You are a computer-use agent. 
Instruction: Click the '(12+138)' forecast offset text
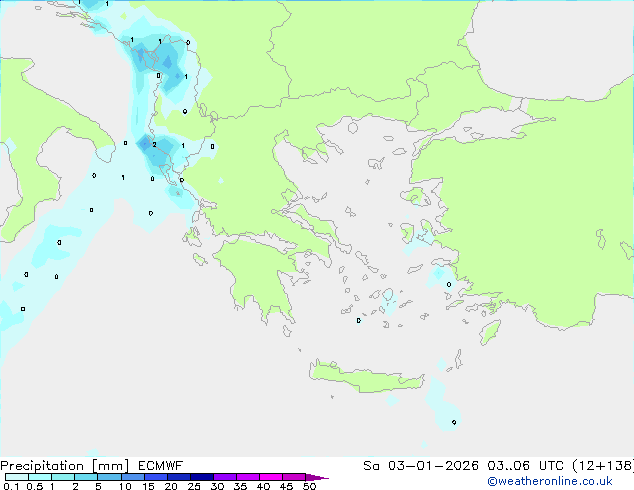click(x=603, y=466)
